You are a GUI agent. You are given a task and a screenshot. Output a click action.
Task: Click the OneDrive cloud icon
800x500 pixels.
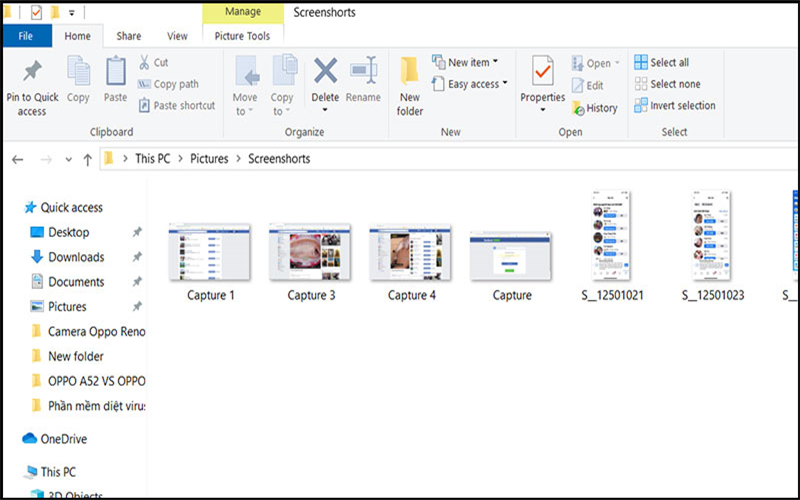click(30, 438)
